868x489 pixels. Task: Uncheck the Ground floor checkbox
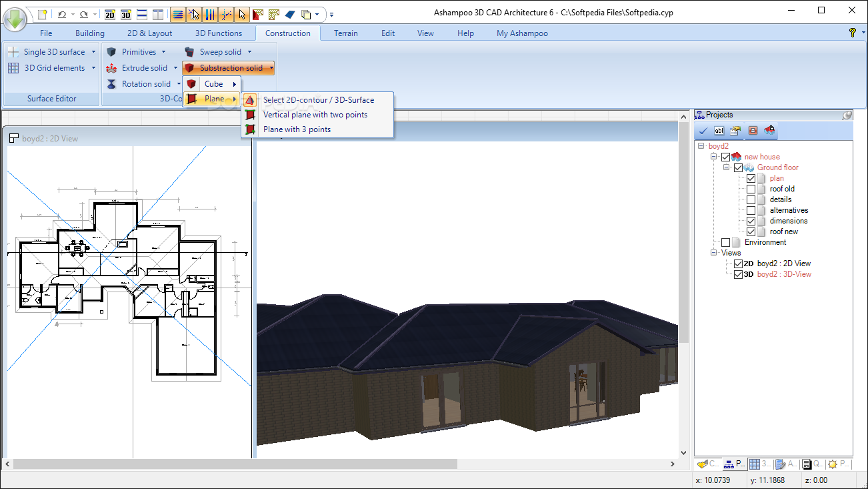tap(738, 167)
